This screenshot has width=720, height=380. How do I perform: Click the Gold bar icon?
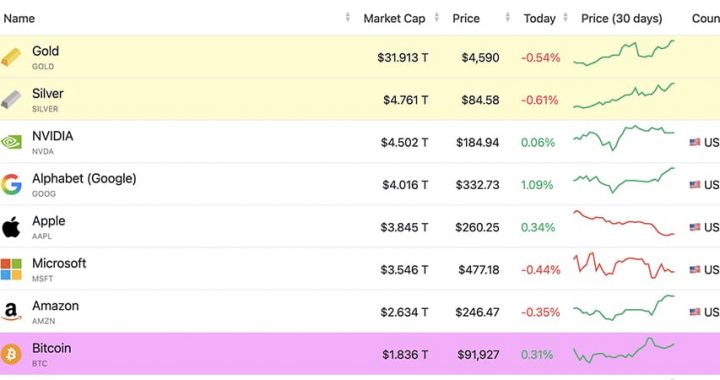[x=11, y=57]
